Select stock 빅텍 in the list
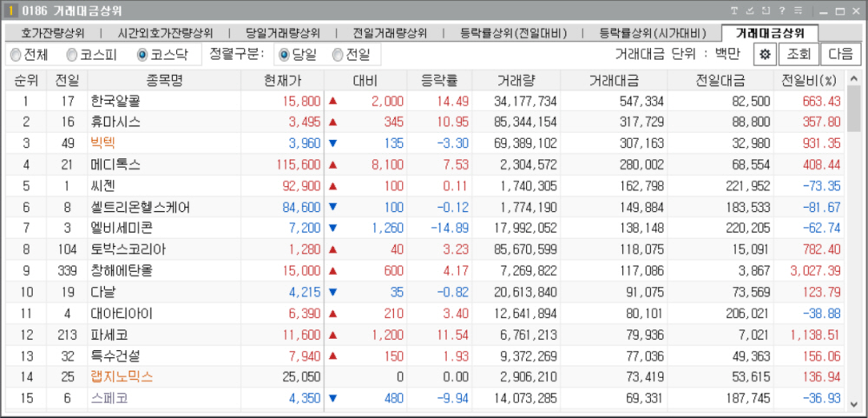The height and width of the screenshot is (418, 868). (103, 143)
